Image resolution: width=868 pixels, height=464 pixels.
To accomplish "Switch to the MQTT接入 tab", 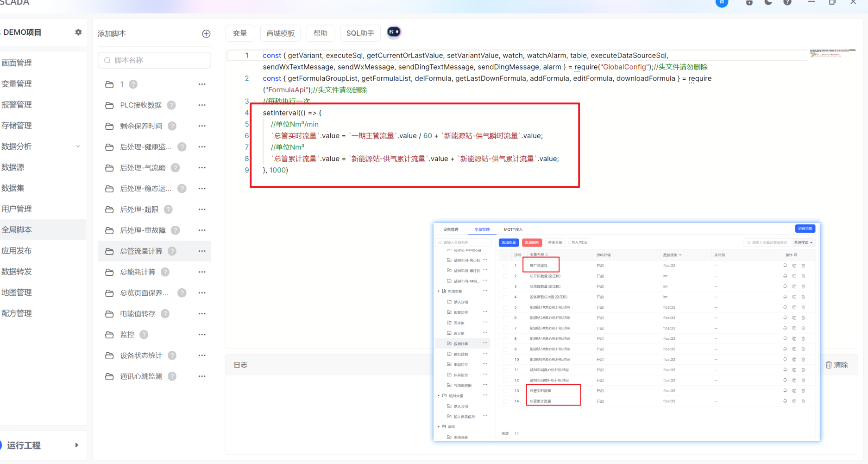I will pos(513,229).
